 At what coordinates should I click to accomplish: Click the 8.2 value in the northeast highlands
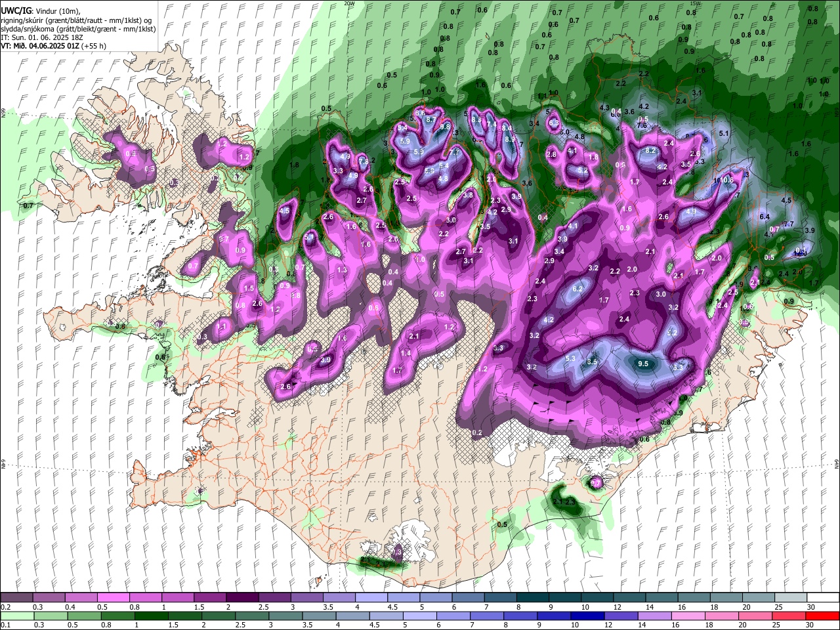(652, 150)
